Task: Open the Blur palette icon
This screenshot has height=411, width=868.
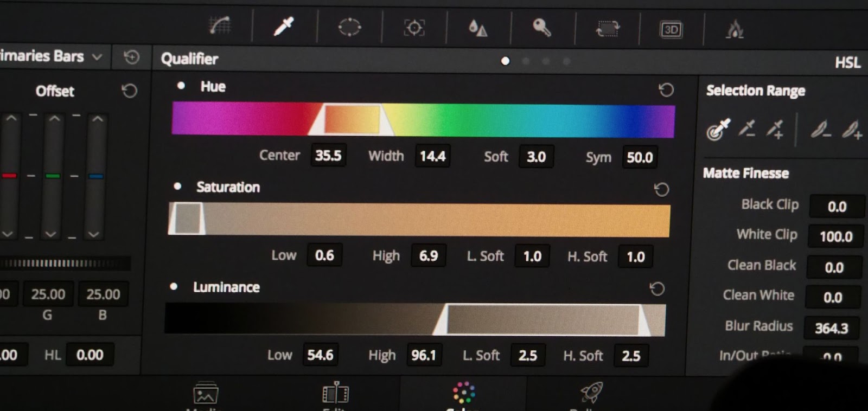Action: (477, 28)
